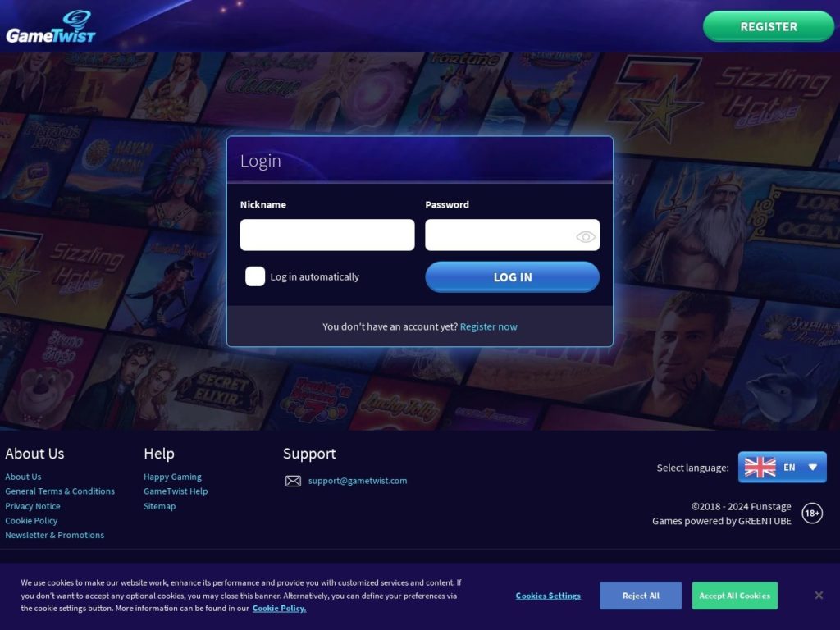Click the support@gametwist.com email link
The image size is (840, 630).
(x=358, y=481)
